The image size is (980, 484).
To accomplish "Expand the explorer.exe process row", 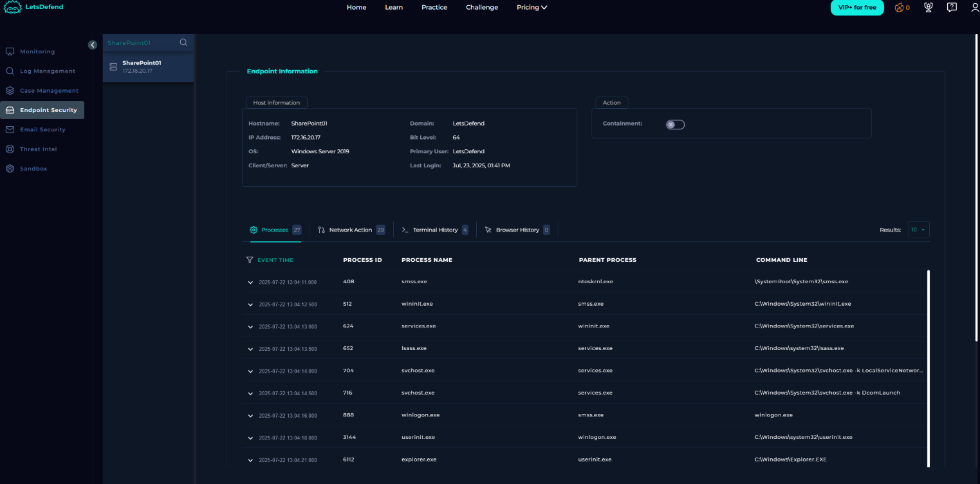I will pyautogui.click(x=250, y=460).
